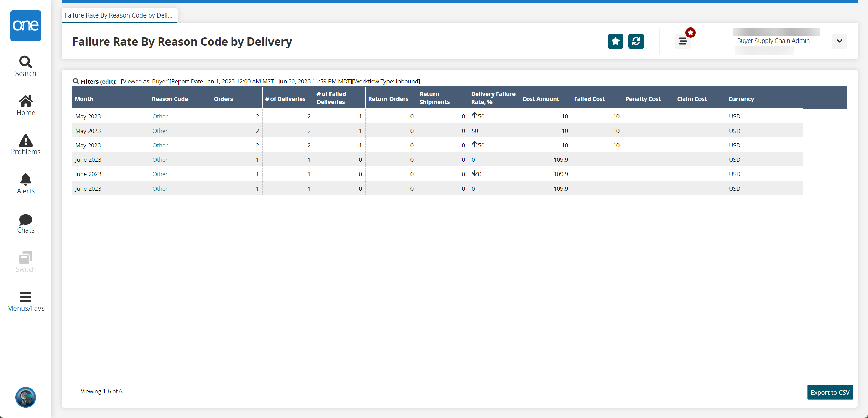Select the Failure Rate By Reason Code tab
The width and height of the screenshot is (868, 418).
click(x=119, y=15)
